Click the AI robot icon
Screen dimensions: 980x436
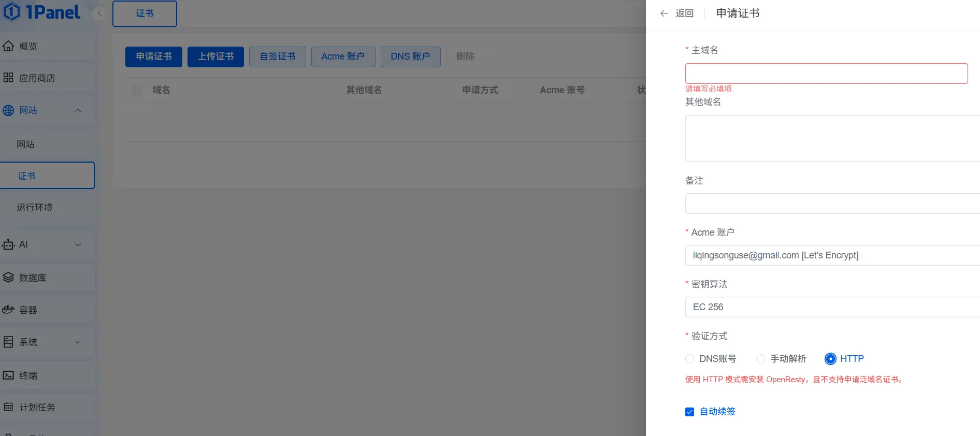8,244
